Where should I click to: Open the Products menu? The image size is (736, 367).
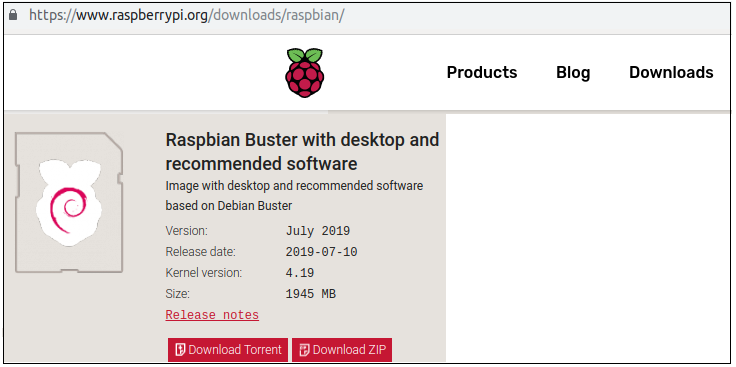(x=482, y=72)
